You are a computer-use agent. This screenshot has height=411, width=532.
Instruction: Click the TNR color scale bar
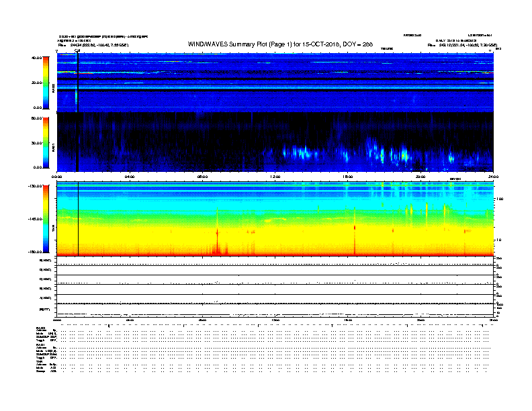coord(46,219)
